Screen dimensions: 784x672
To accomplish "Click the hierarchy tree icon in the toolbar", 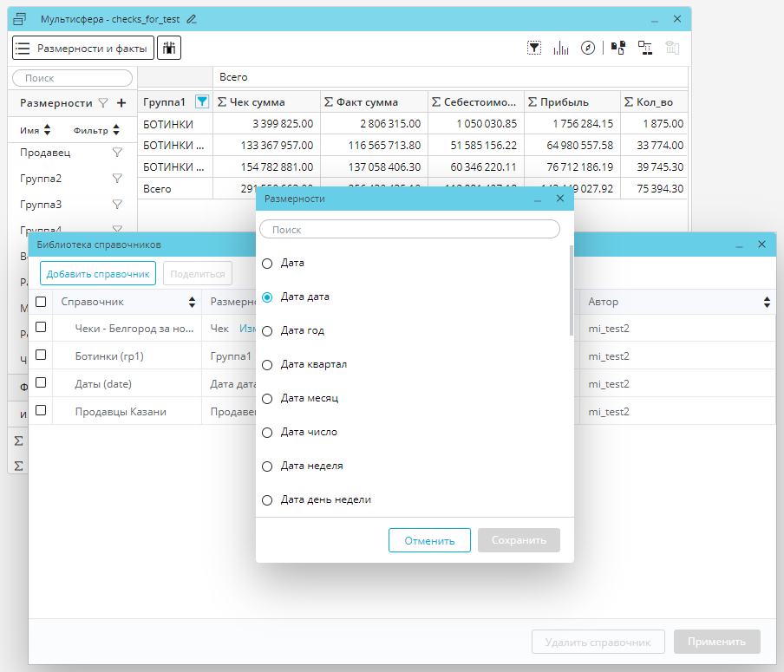I will coord(644,49).
